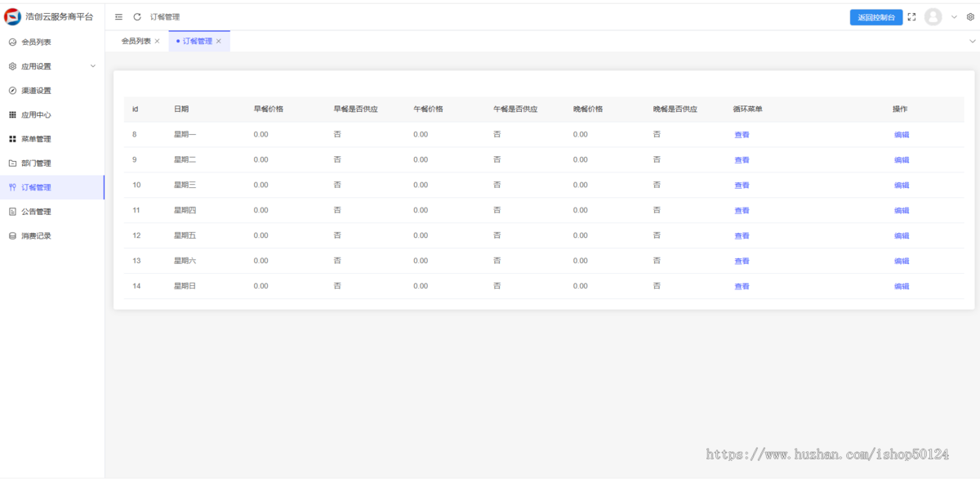Click the 返回控制台 button
Viewport: 980px width, 479px height.
tap(875, 17)
